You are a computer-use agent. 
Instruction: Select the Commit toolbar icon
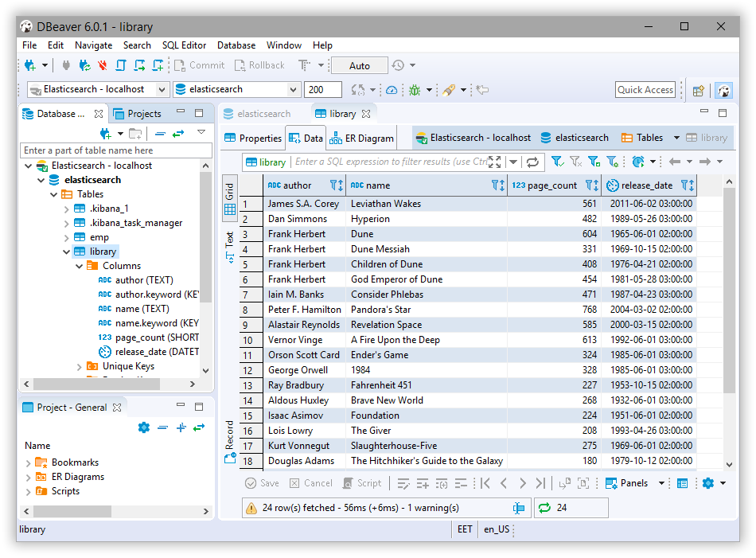[199, 65]
